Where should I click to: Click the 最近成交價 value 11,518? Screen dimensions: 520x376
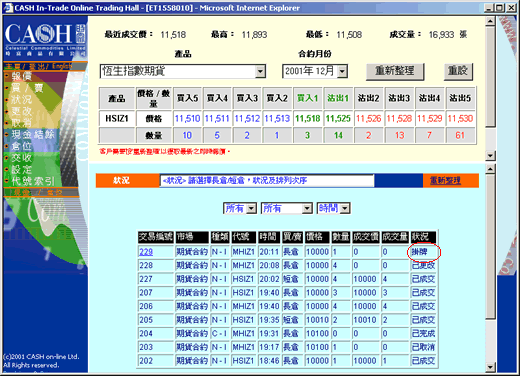tap(173, 35)
